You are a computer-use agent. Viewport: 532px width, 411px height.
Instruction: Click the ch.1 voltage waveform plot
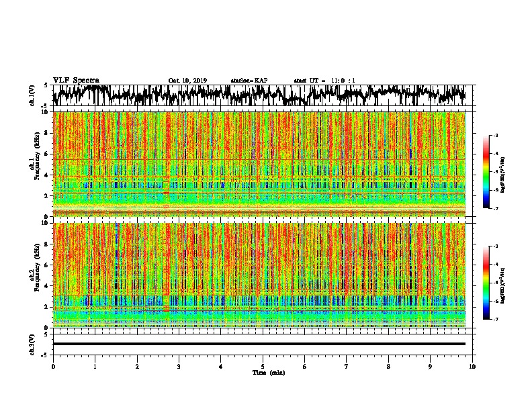264,95
